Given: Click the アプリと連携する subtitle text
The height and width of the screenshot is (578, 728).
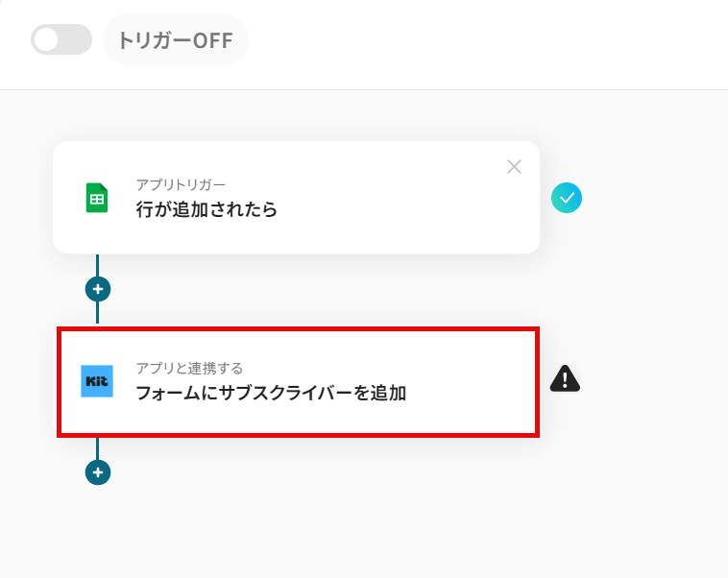Looking at the screenshot, I should tap(189, 368).
